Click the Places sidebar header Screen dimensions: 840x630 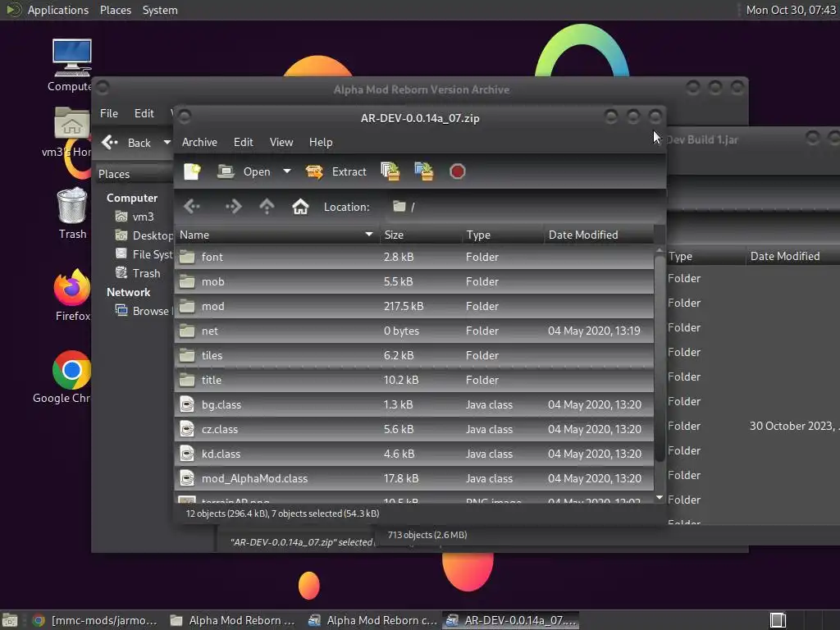[134, 174]
